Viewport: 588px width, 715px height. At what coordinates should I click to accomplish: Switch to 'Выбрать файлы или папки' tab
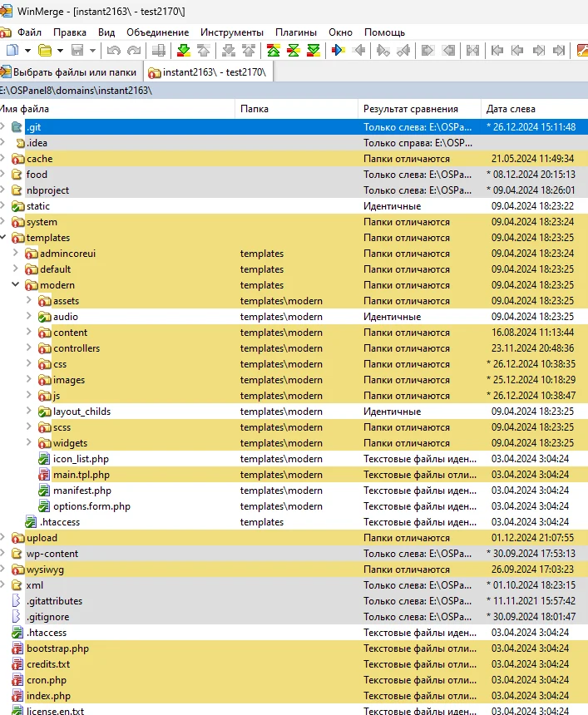(x=71, y=72)
